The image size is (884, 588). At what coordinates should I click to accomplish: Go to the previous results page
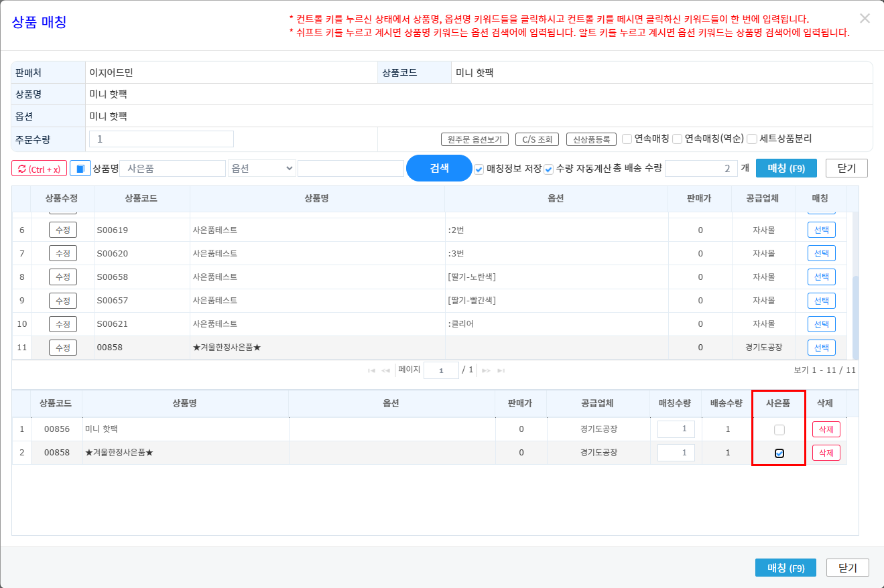click(x=385, y=370)
